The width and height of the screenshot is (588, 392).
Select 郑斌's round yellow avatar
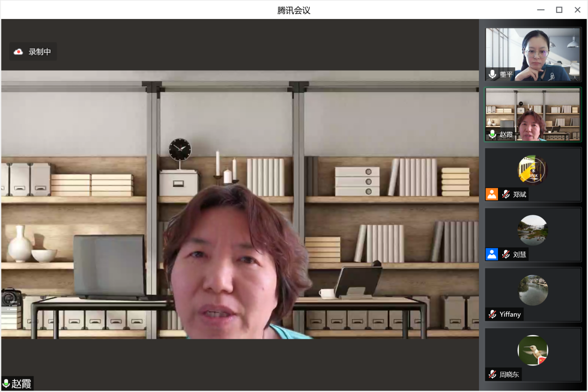[x=533, y=170]
